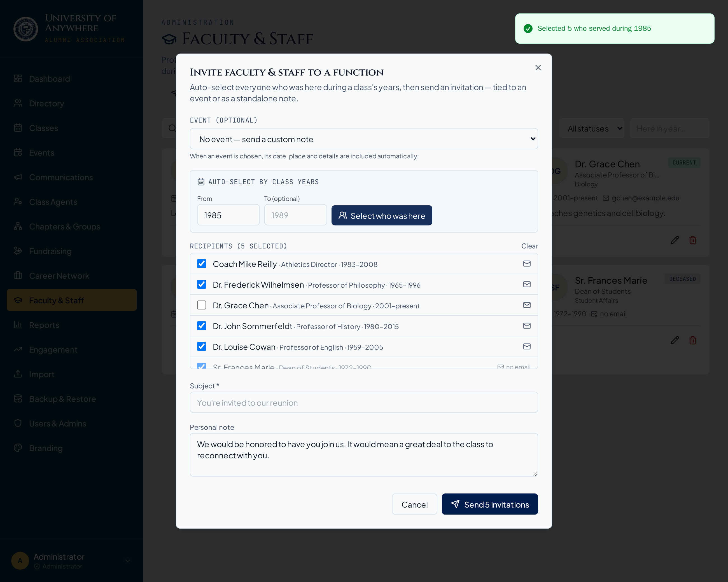This screenshot has height=582, width=728.
Task: Uncheck Dr. Frederick Wilhelmsen recipient
Action: coord(202,284)
